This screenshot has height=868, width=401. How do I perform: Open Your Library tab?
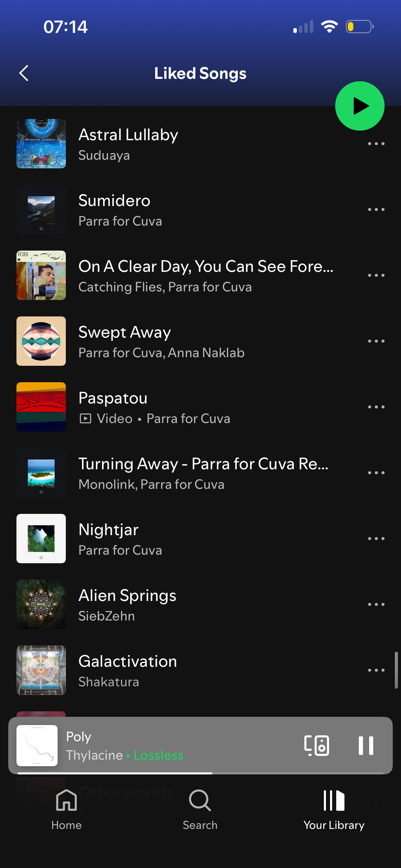[x=334, y=810]
